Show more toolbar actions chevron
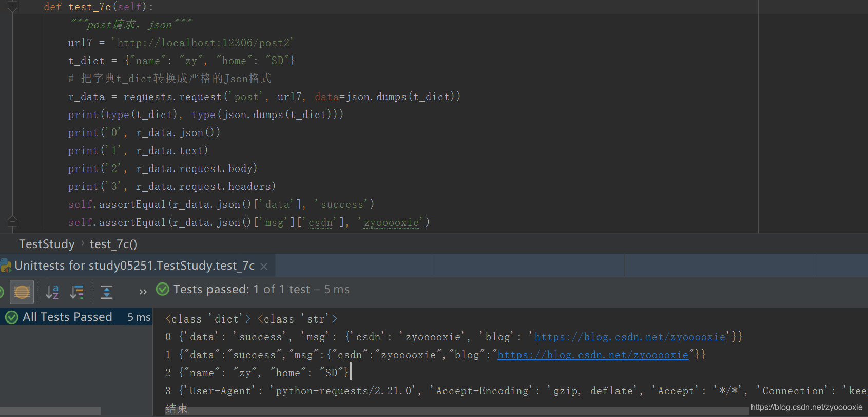 pos(143,292)
